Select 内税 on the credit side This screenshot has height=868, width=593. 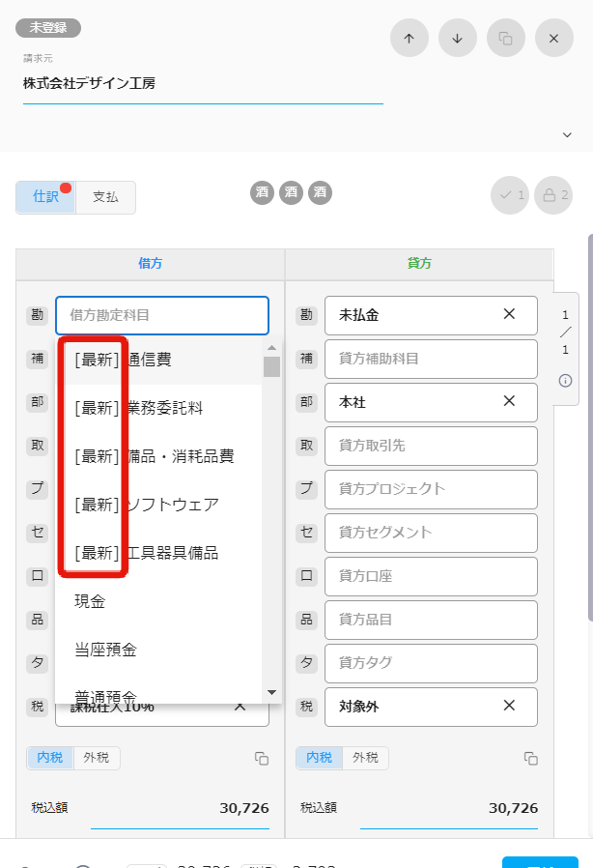[x=319, y=758]
